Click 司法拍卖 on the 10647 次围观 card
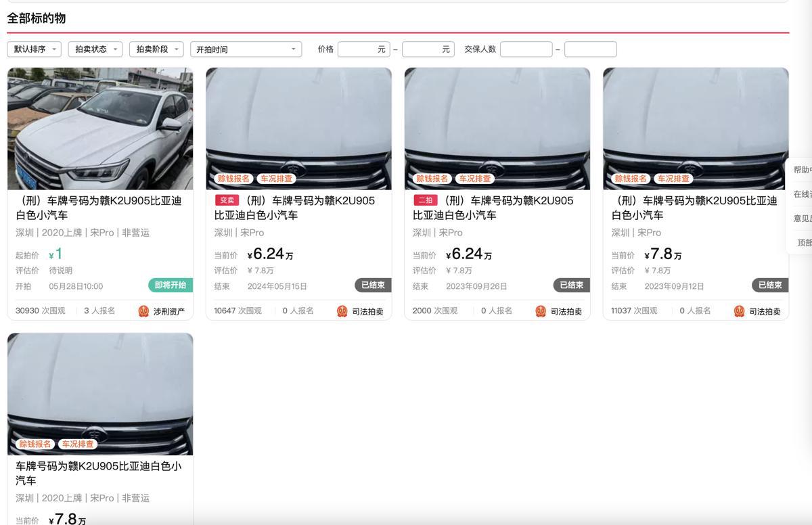812x525 pixels. pos(367,311)
